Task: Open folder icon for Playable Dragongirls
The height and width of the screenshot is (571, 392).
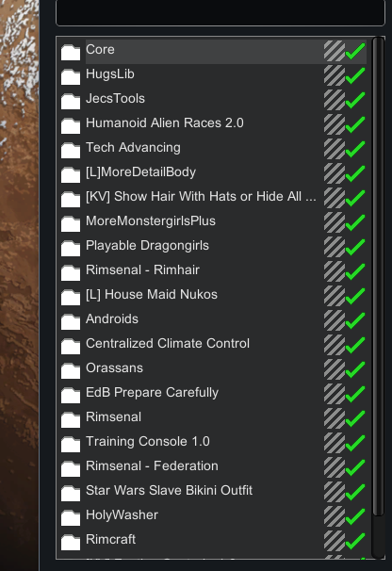Action: tap(71, 248)
